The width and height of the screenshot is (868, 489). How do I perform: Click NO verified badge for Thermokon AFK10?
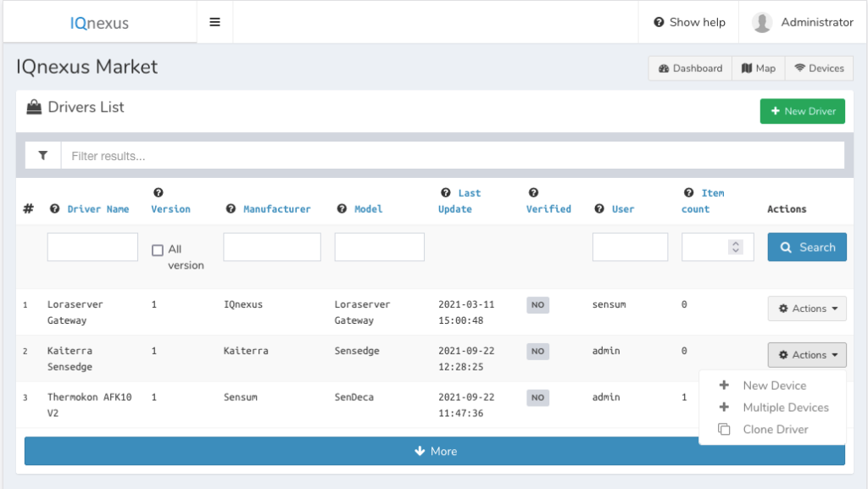click(x=537, y=397)
